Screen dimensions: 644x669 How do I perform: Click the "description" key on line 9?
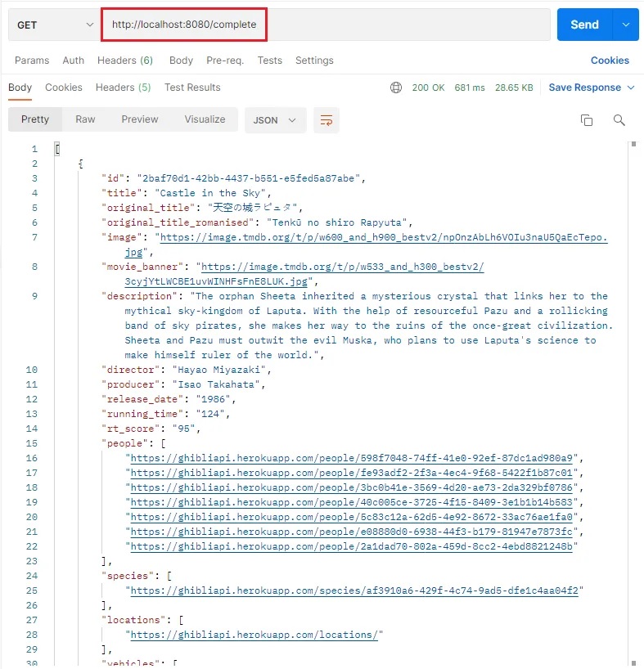(139, 296)
